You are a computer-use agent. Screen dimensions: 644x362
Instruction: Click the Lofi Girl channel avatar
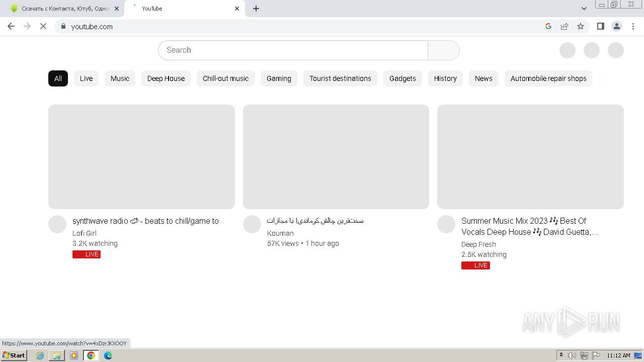coord(57,224)
